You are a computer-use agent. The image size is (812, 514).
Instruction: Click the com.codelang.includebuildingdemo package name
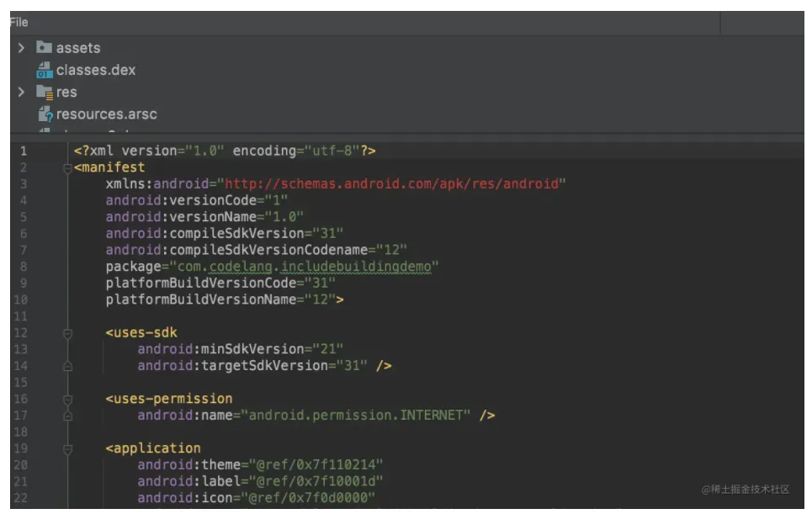point(304,267)
